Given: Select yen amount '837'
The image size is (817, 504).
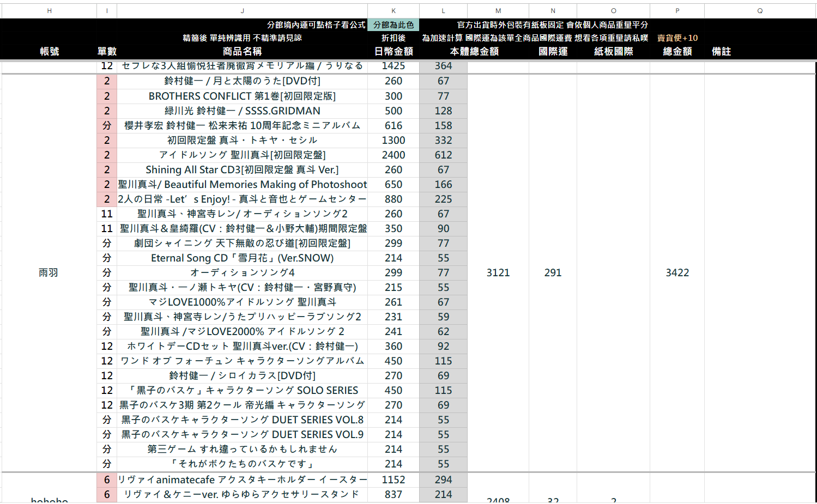Looking at the screenshot, I should [394, 495].
